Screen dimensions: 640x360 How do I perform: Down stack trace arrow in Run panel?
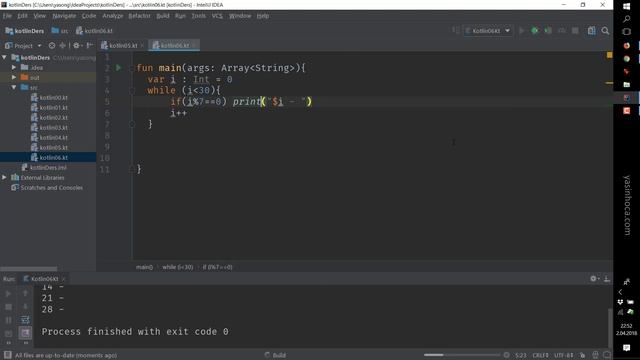coord(25,307)
